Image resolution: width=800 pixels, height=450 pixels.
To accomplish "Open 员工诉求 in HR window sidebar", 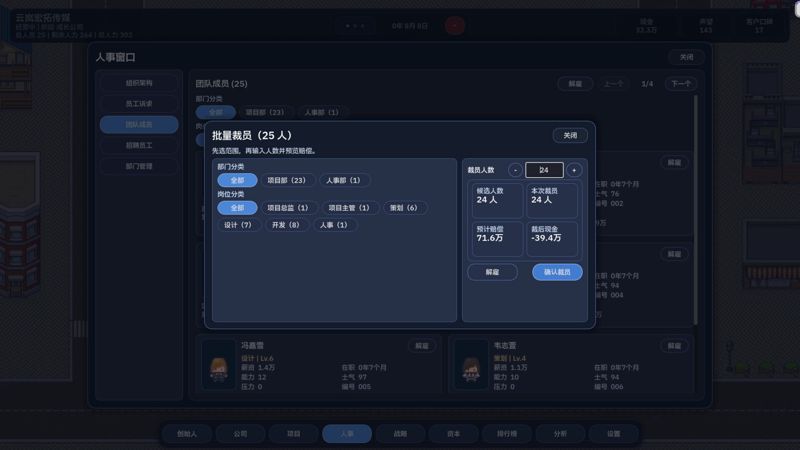I will 139,104.
